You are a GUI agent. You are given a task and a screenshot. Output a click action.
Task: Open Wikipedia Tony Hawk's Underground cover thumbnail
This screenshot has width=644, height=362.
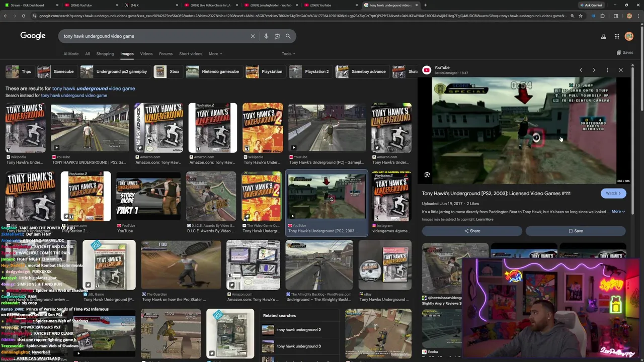coord(25,128)
